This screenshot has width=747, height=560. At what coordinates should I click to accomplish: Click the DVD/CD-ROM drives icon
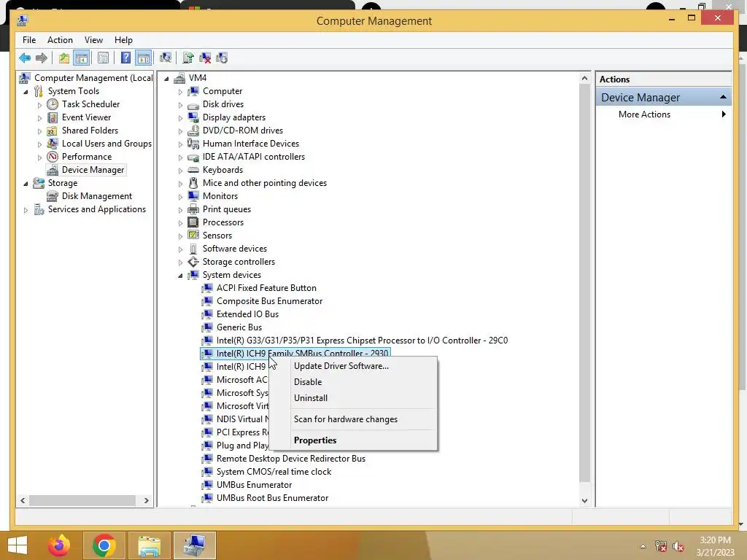pyautogui.click(x=193, y=131)
